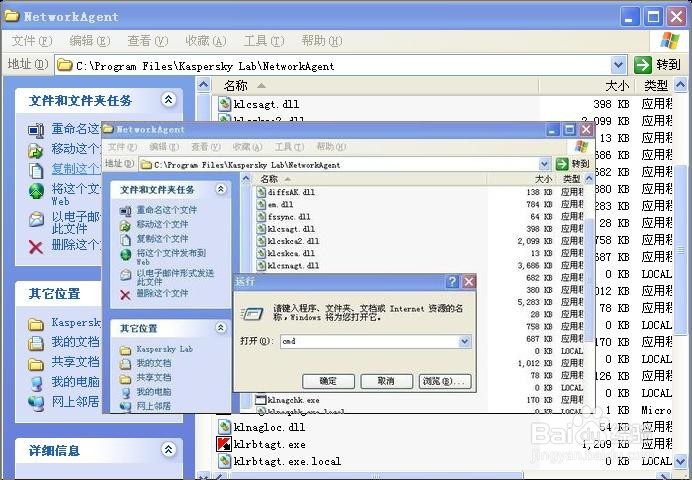The image size is (692, 480).
Task: Click 将这个文件发布到 Web link, front window
Action: pyautogui.click(x=171, y=257)
